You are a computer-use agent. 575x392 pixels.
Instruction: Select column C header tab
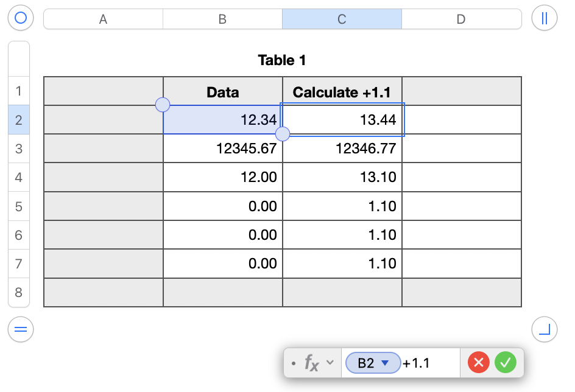[342, 19]
